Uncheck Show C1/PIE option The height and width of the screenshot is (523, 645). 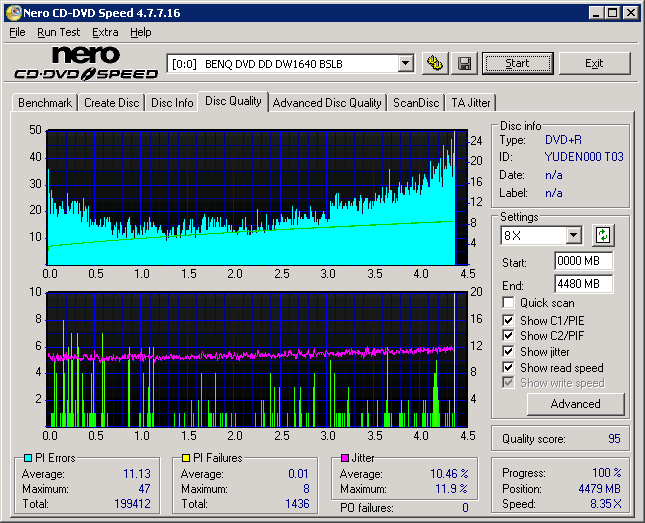click(x=509, y=320)
